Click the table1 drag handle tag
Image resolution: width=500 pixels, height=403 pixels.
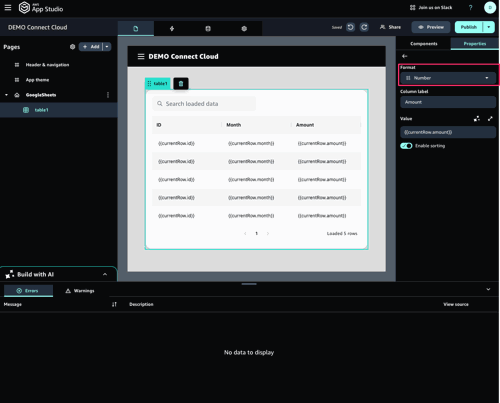157,83
